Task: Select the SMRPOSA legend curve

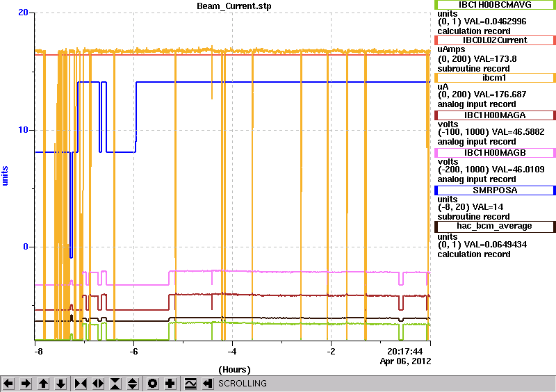Action: (x=495, y=190)
